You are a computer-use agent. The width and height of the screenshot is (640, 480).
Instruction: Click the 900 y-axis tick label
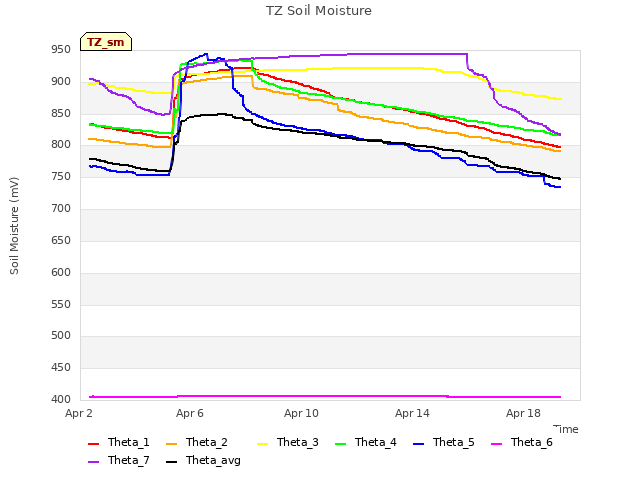[x=61, y=82]
